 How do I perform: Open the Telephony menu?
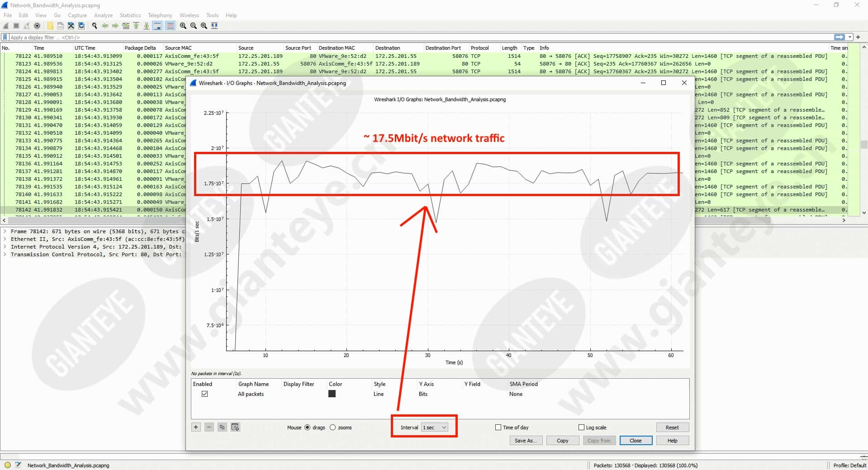coord(160,15)
